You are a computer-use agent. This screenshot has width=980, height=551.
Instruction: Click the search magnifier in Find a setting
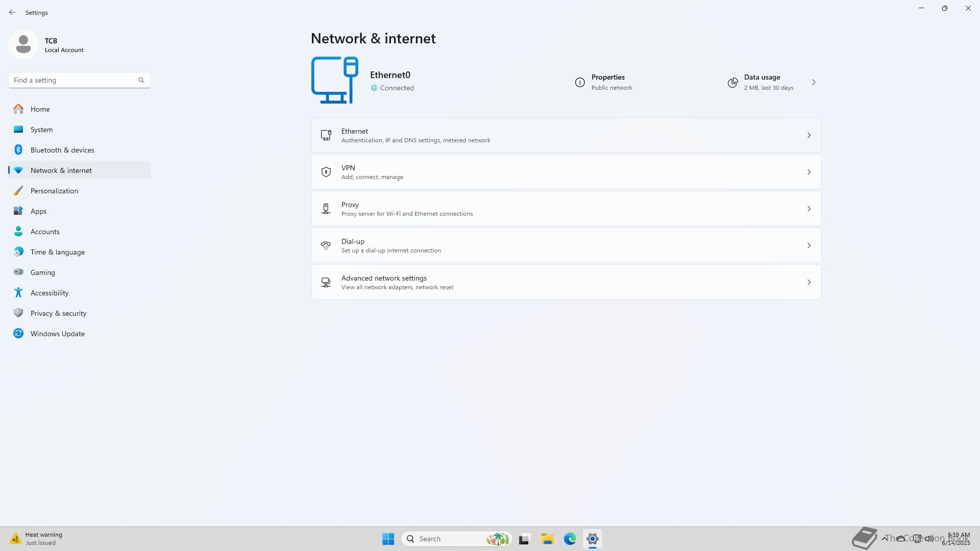tap(141, 80)
